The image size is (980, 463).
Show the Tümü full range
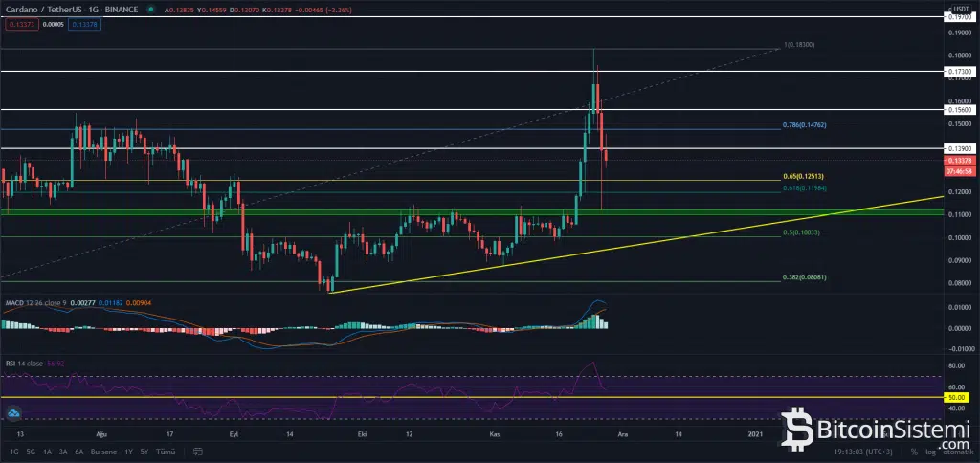coord(166,451)
